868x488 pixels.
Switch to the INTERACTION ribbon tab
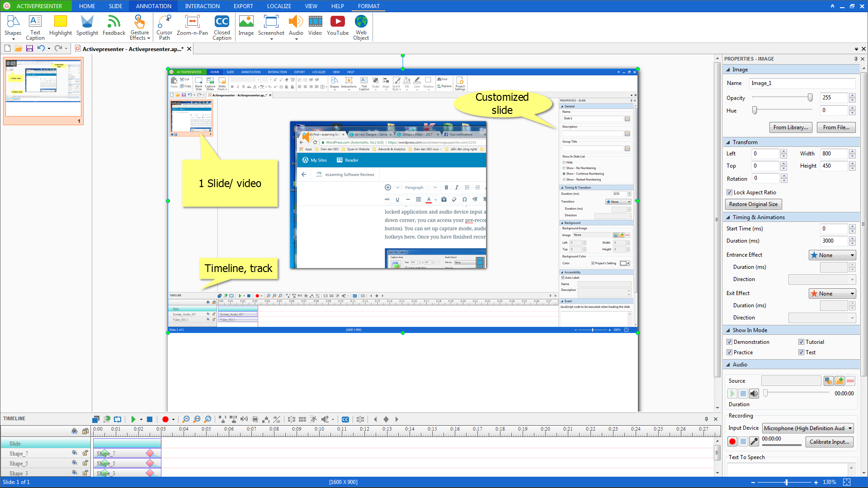click(202, 6)
